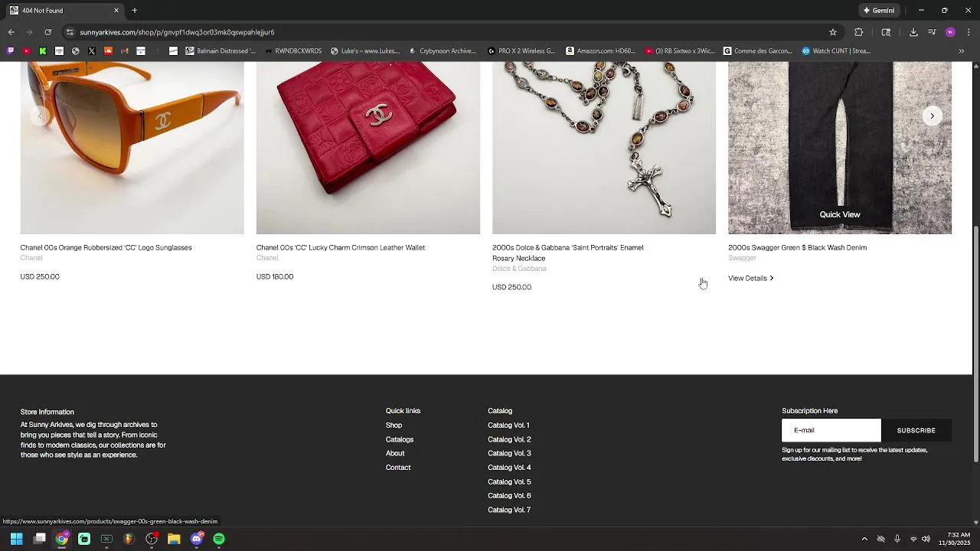Open Spotify from the taskbar
This screenshot has height=551, width=980.
(x=219, y=539)
